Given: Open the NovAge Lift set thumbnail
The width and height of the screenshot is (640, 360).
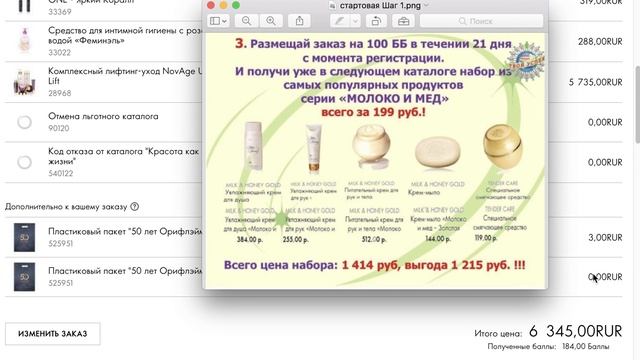Looking at the screenshot, I should [x=24, y=82].
